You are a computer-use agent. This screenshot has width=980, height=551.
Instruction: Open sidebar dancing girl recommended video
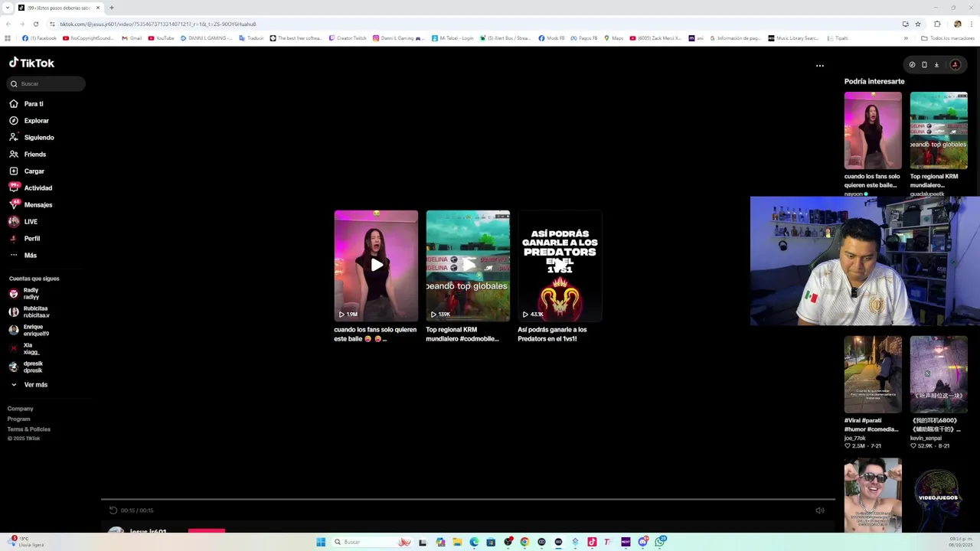pyautogui.click(x=873, y=131)
